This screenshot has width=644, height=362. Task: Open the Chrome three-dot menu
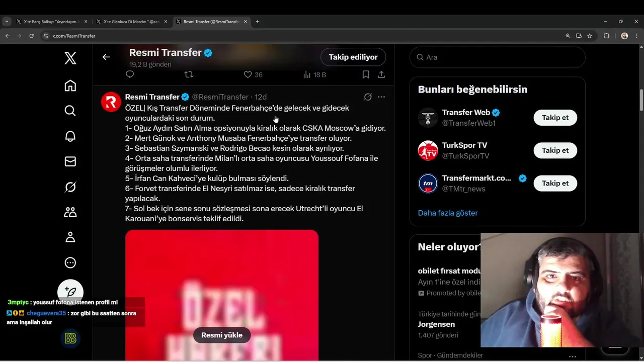tap(637, 36)
